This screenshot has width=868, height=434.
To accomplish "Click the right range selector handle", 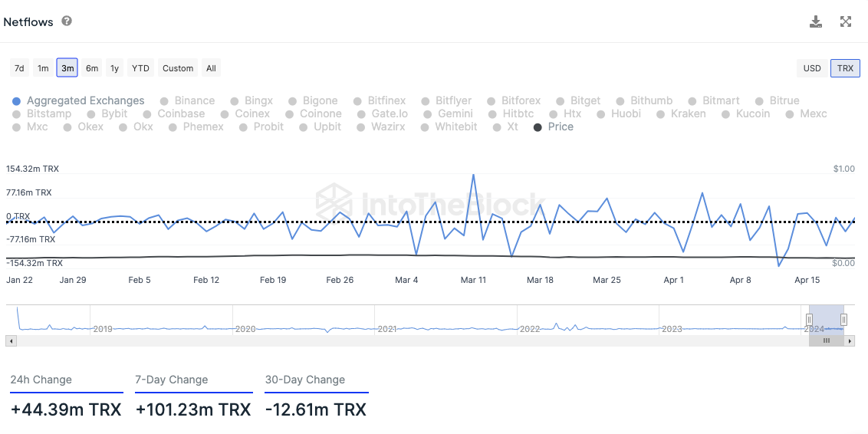I will pyautogui.click(x=843, y=320).
